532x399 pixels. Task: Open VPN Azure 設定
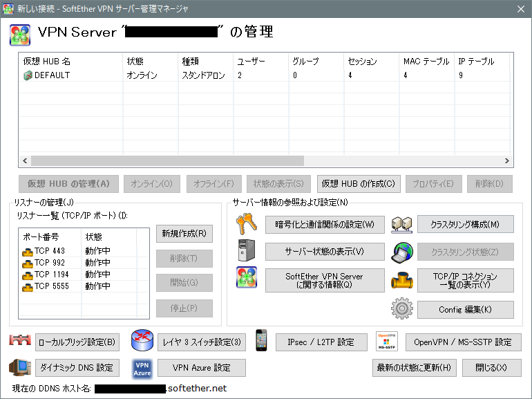202,368
